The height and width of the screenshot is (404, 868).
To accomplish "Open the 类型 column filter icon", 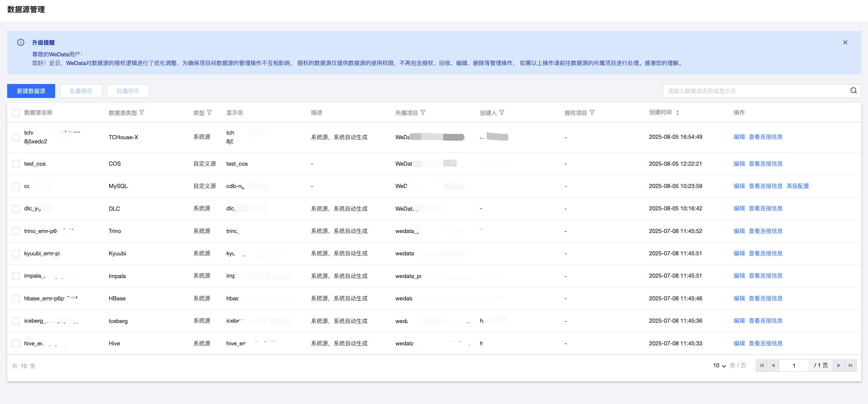I will tap(209, 113).
